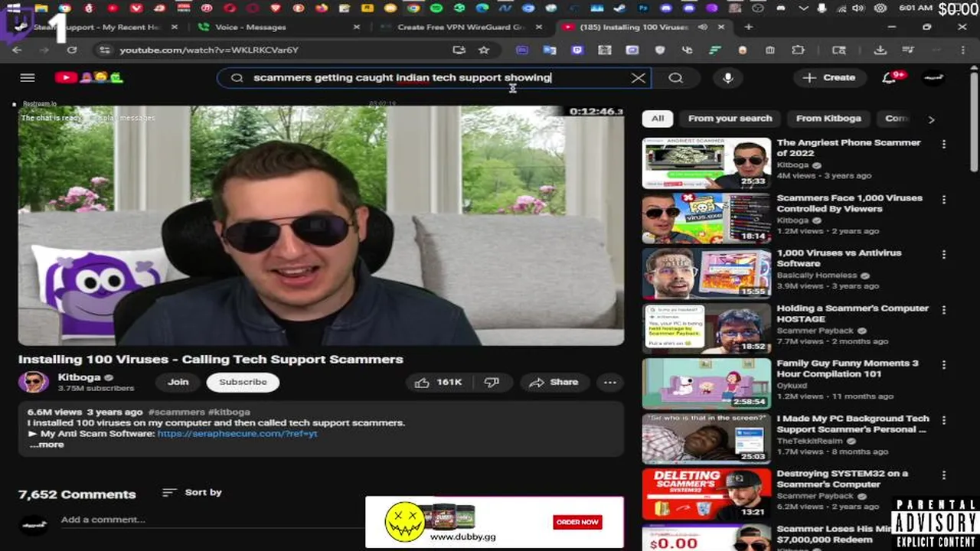Open site information icon in address bar
Image resolution: width=980 pixels, height=551 pixels.
point(104,50)
